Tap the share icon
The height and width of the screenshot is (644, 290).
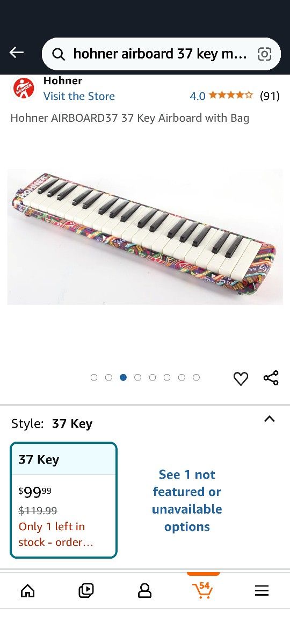(271, 378)
